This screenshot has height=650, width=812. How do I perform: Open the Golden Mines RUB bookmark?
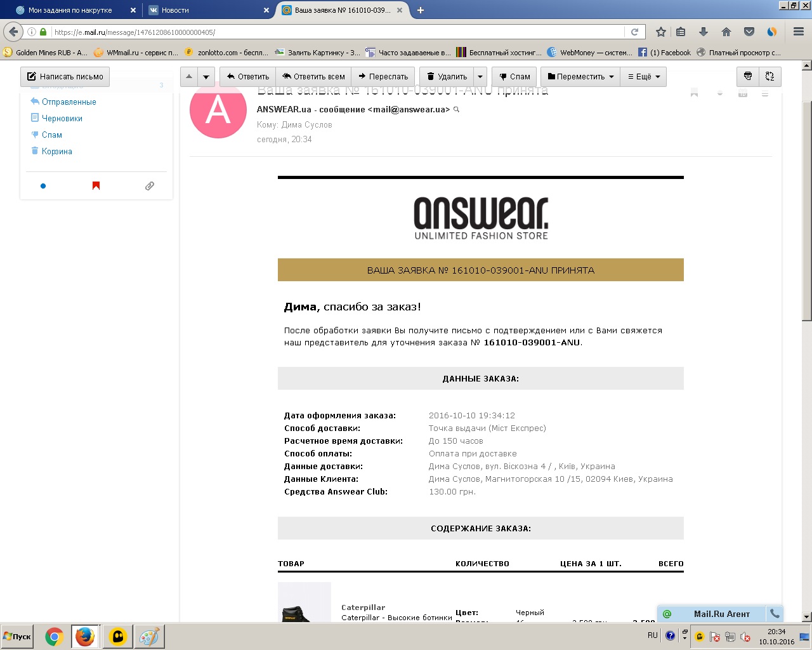(46, 53)
